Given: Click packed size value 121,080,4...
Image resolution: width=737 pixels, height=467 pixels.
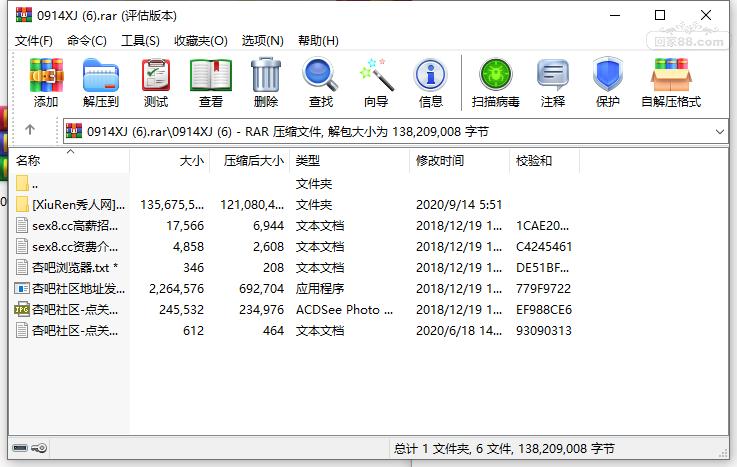Looking at the screenshot, I should point(252,204).
